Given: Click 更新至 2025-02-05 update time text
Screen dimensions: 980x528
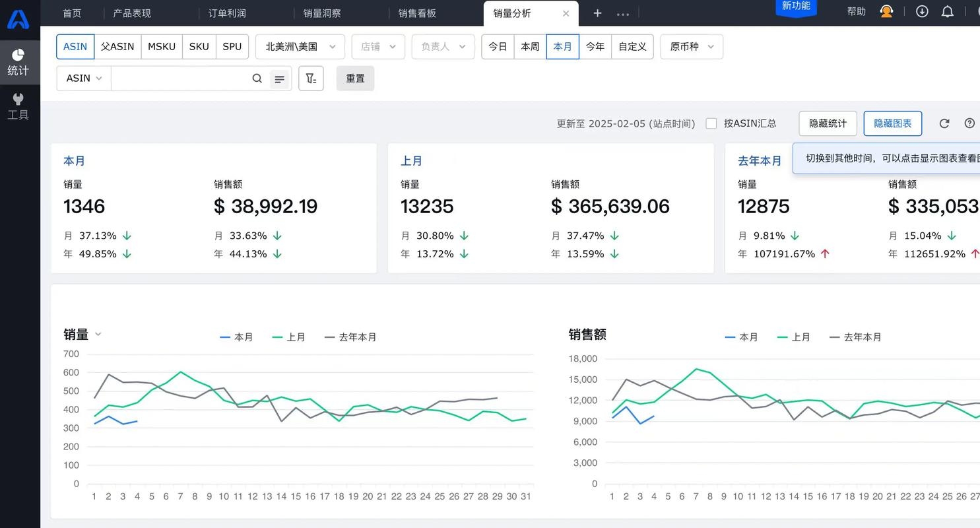Looking at the screenshot, I should (626, 123).
